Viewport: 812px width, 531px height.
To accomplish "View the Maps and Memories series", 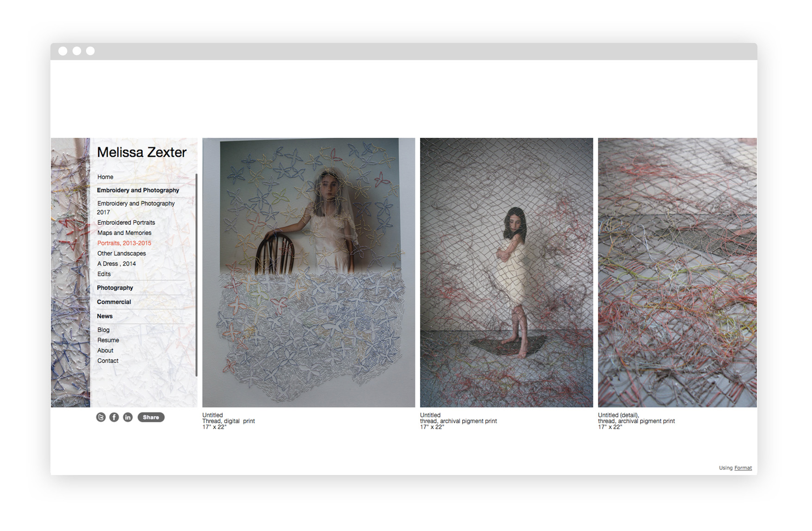I will click(x=124, y=233).
